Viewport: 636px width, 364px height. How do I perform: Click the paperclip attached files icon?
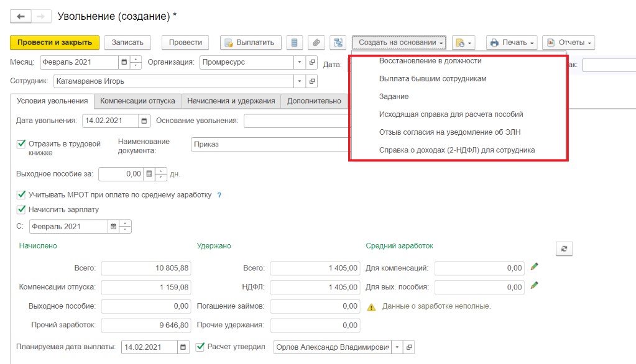click(316, 42)
